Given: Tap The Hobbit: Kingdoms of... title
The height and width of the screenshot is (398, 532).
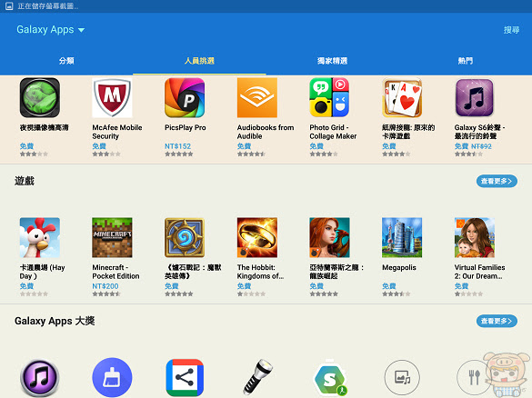Looking at the screenshot, I should coord(261,272).
